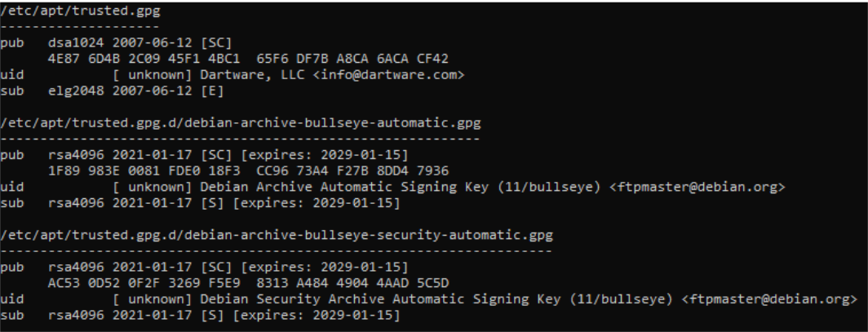The image size is (868, 332).
Task: Click the dashed separator under /etc/apt/trusted.gpg
Action: pyautogui.click(x=80, y=26)
